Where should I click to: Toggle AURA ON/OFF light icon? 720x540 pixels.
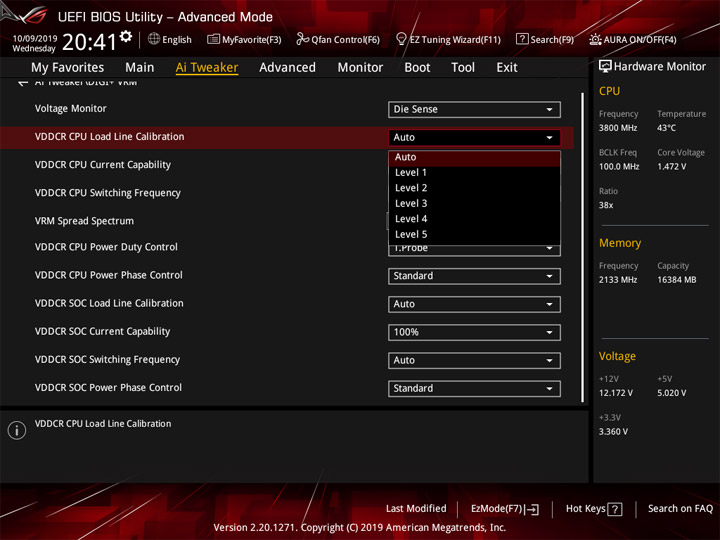(595, 39)
